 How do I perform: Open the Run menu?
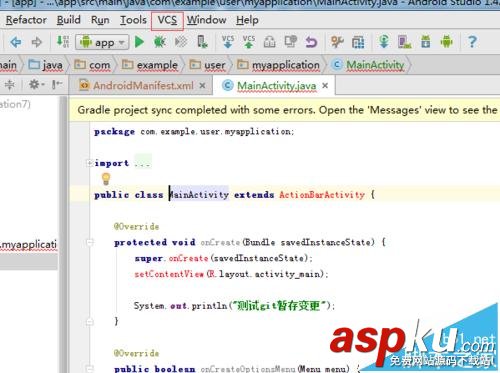(100, 20)
